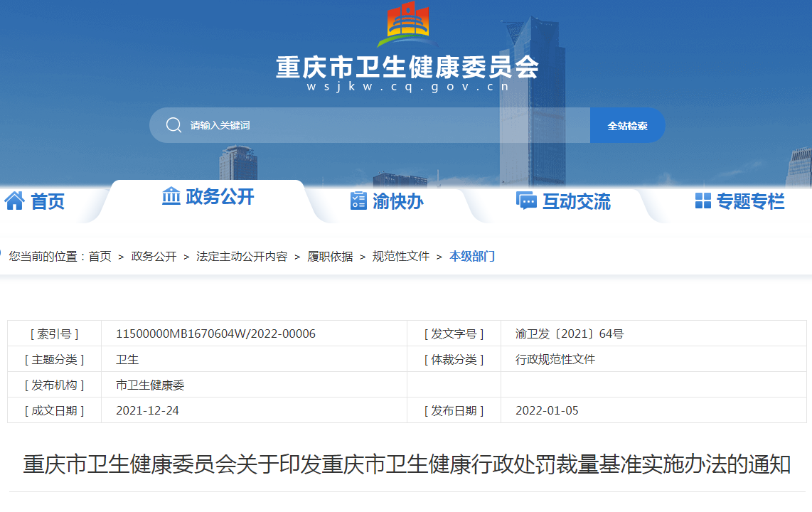Click the [ 主题分类 ] label cell
This screenshot has width=812, height=512.
click(x=54, y=359)
